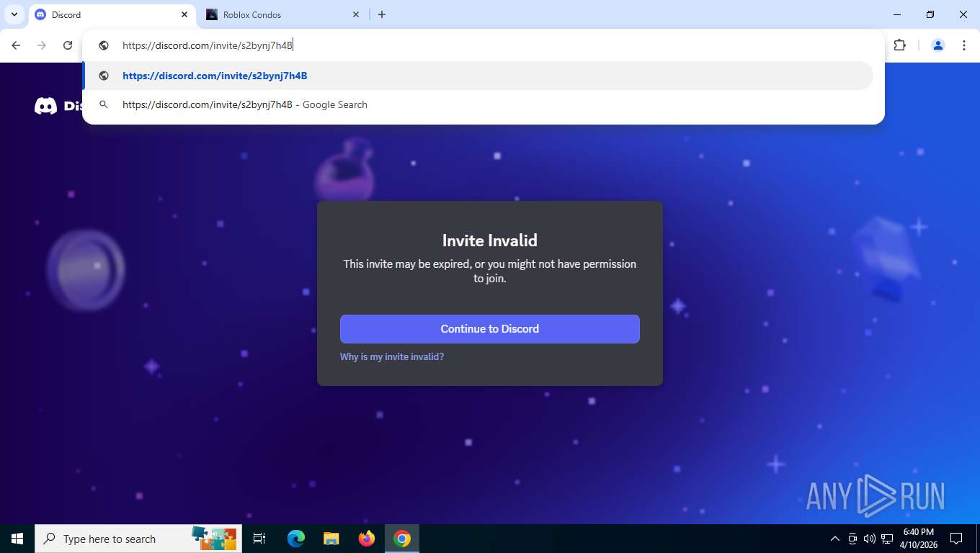Viewport: 980px width, 553px height.
Task: Open the volume speaker tray icon
Action: 869,539
